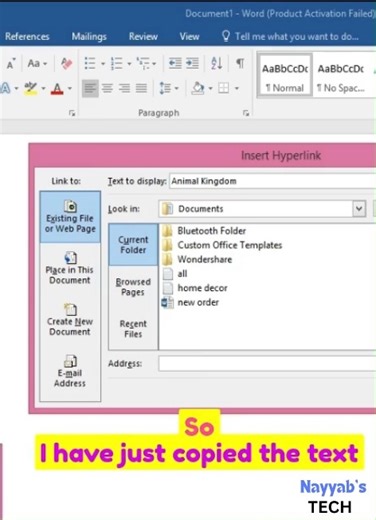Click the Numbering list icon

[117, 63]
